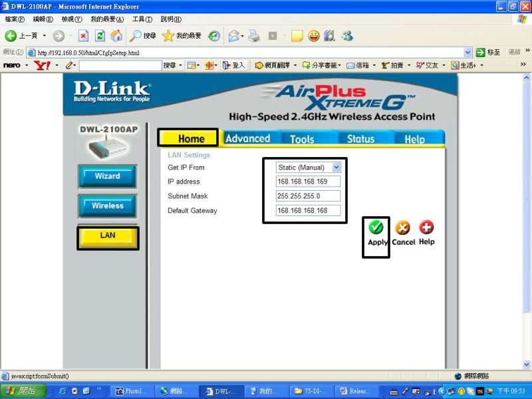Print the page with the printer icon

[x=254, y=36]
